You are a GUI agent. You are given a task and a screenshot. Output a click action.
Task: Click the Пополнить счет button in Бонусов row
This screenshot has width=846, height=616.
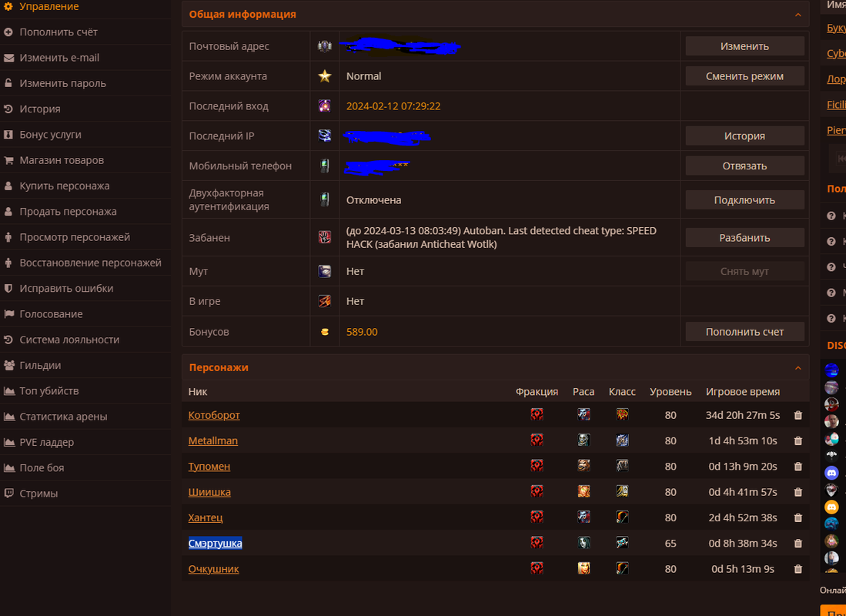[x=744, y=331]
